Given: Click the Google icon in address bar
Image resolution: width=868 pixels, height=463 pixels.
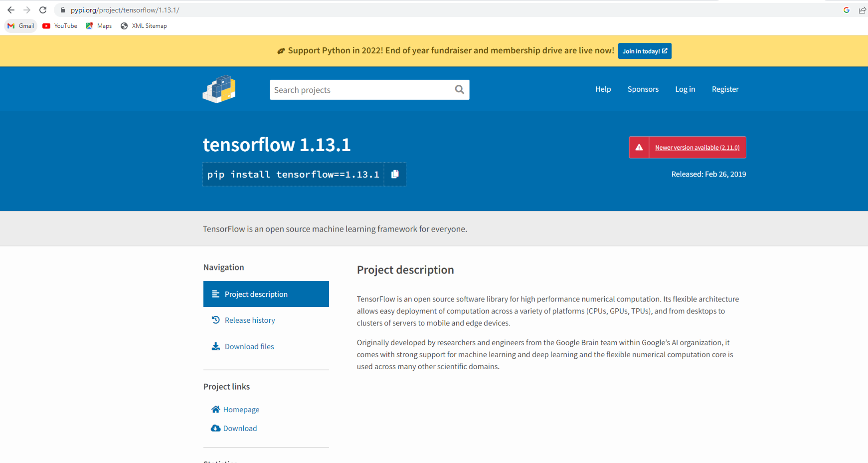Looking at the screenshot, I should pyautogui.click(x=846, y=10).
